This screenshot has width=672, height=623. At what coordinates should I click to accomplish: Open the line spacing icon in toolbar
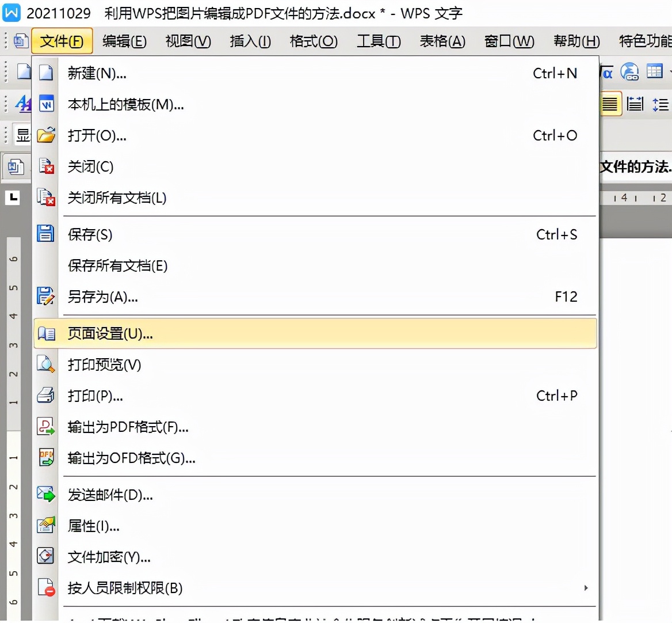(x=660, y=104)
